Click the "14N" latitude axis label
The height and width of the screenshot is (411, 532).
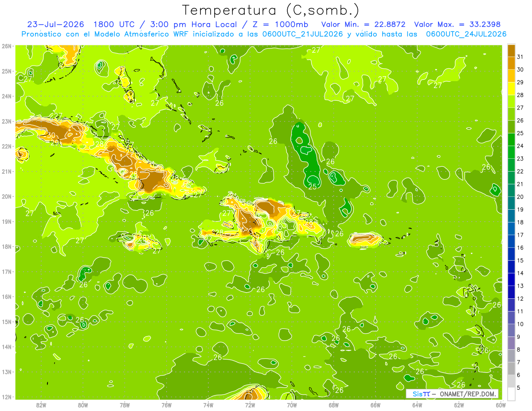tap(6, 347)
